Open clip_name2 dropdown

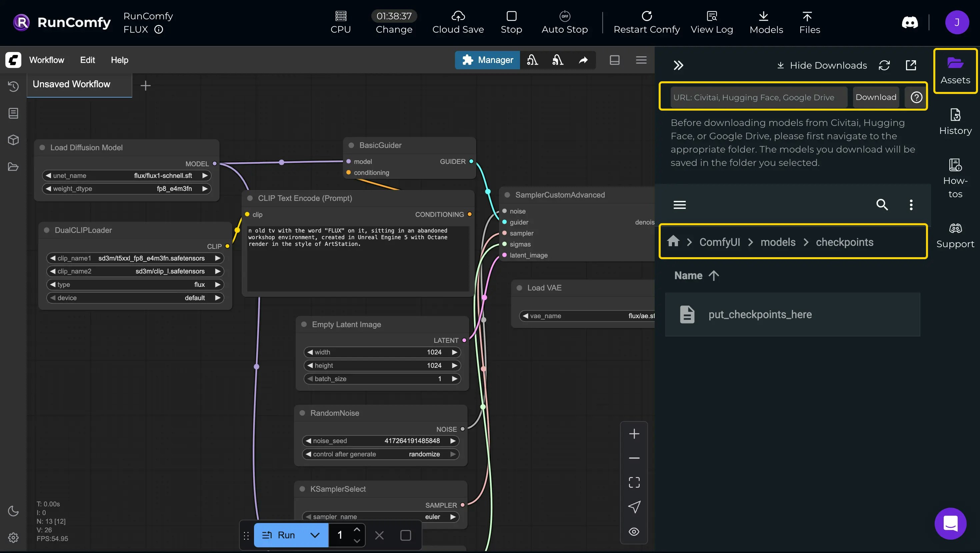[135, 271]
